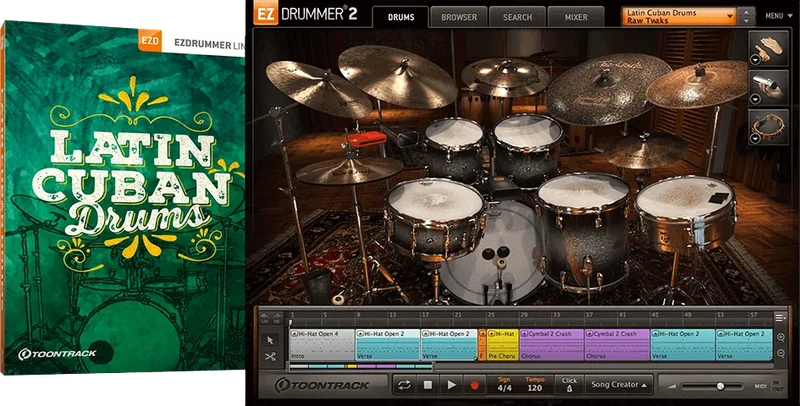Switch to the Drums tab
The image size is (800, 406).
401,17
